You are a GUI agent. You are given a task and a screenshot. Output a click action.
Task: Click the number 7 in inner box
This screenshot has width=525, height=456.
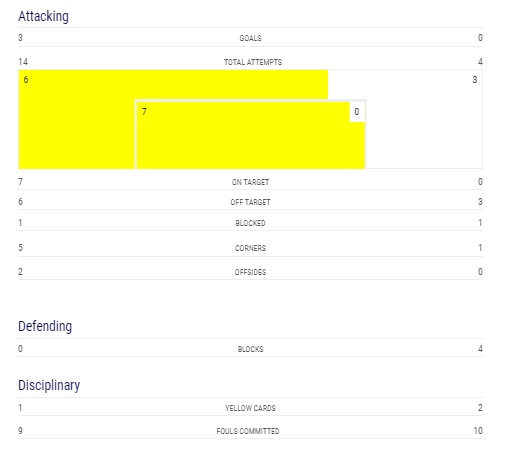click(144, 111)
